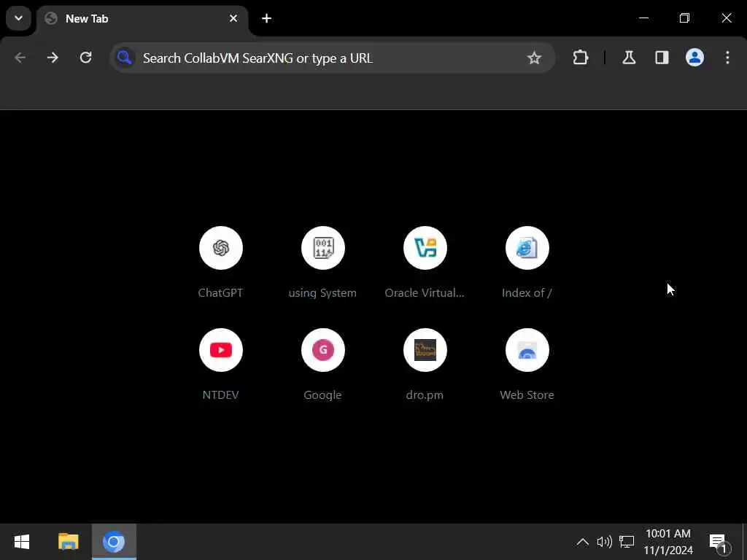Click the ChatGPT shortcut label
The image size is (747, 560).
pos(220,293)
